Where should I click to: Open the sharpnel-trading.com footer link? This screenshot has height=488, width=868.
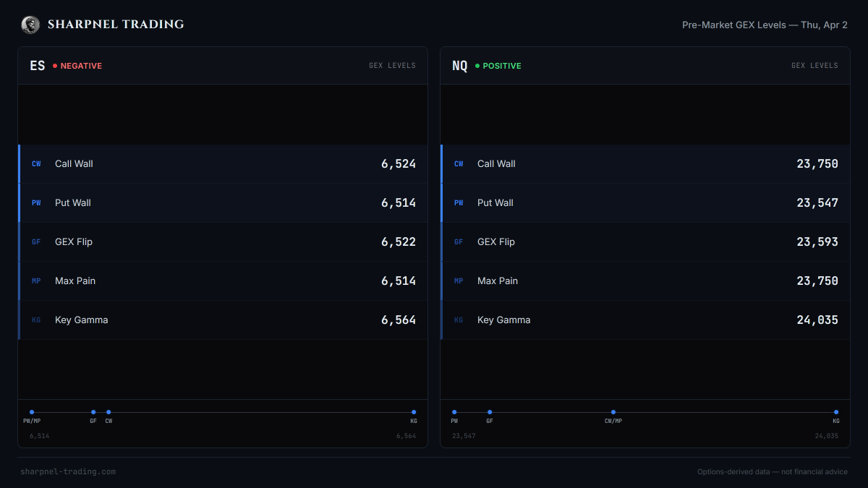[68, 472]
